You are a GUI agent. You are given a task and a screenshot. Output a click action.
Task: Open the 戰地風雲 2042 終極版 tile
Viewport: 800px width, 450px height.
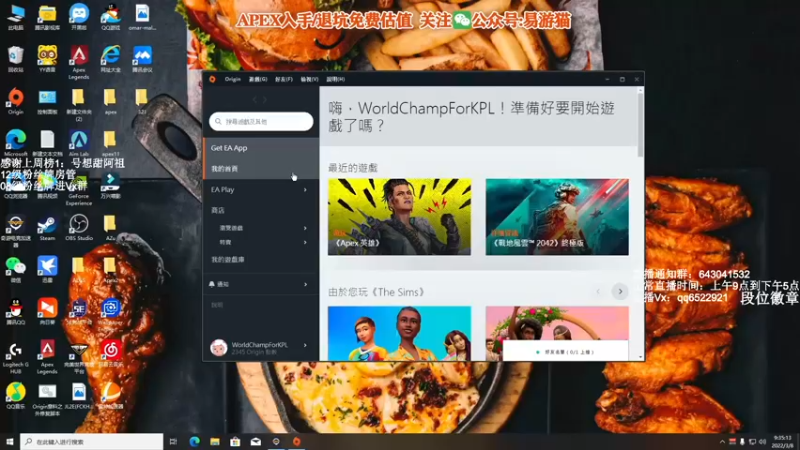tap(557, 217)
